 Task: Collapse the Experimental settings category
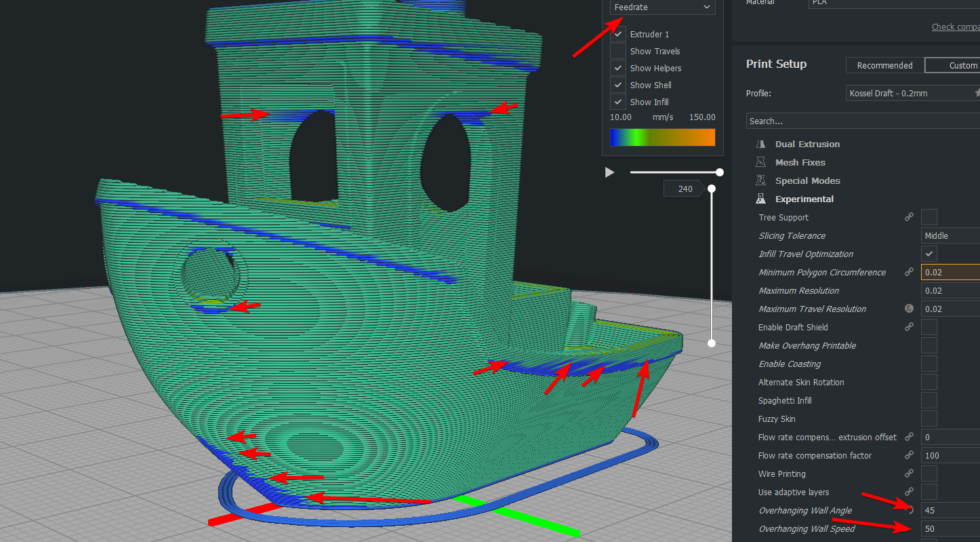[x=804, y=199]
